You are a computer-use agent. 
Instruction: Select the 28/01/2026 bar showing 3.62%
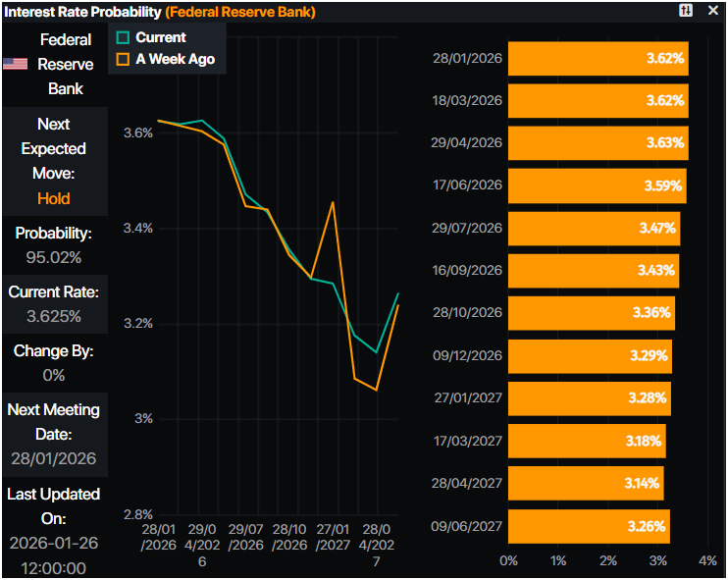[x=598, y=59]
